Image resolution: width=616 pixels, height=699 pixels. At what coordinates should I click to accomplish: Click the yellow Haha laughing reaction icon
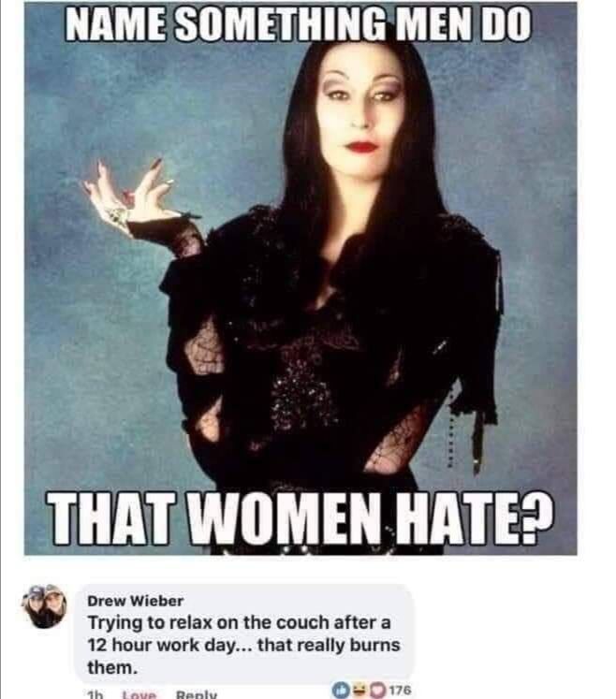[358, 690]
